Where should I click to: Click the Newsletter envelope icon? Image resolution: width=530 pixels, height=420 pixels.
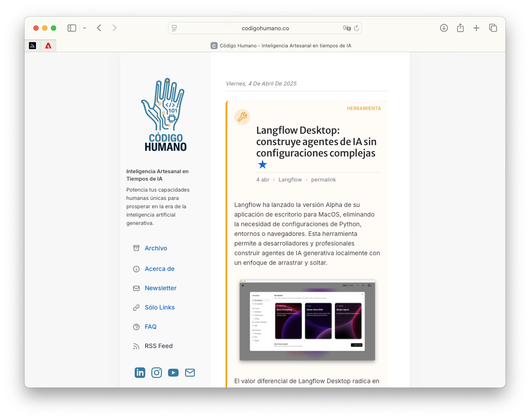[x=136, y=288]
